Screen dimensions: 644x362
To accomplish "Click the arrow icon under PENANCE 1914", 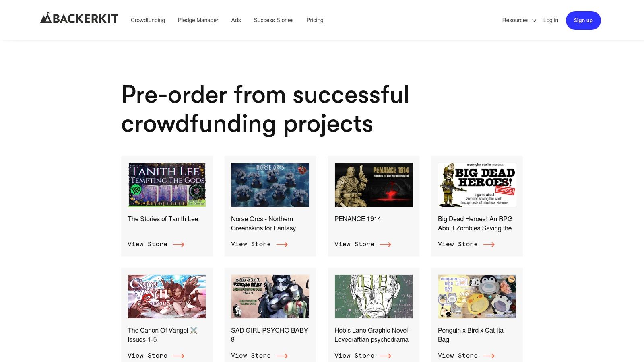I will [x=386, y=244].
